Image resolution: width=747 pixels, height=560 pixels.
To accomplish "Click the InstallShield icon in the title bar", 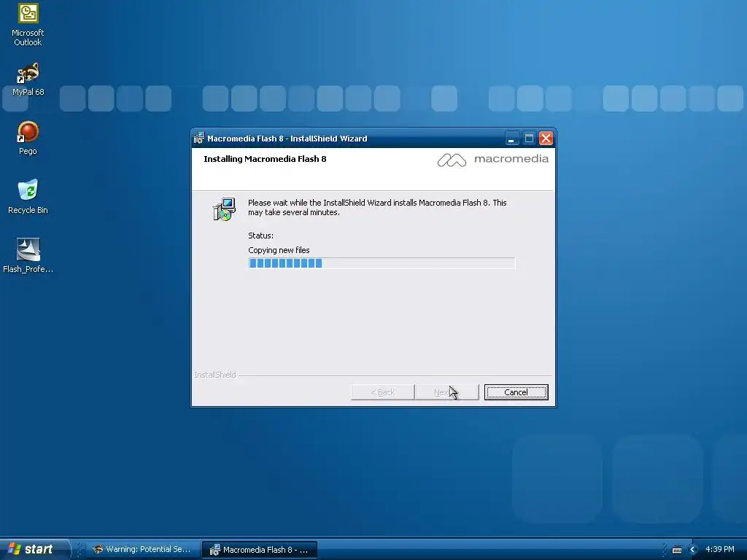I will [198, 138].
